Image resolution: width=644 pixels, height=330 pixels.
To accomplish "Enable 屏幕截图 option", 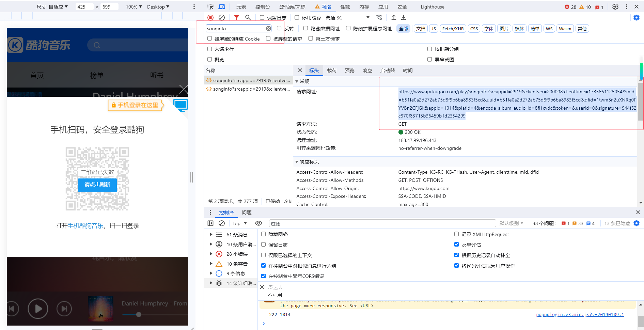I will [429, 59].
